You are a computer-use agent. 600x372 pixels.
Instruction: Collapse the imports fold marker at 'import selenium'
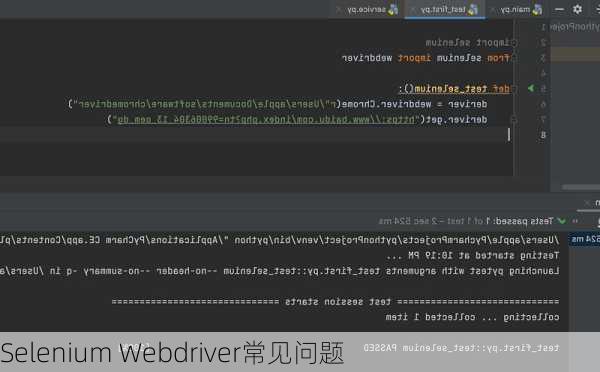tap(514, 42)
